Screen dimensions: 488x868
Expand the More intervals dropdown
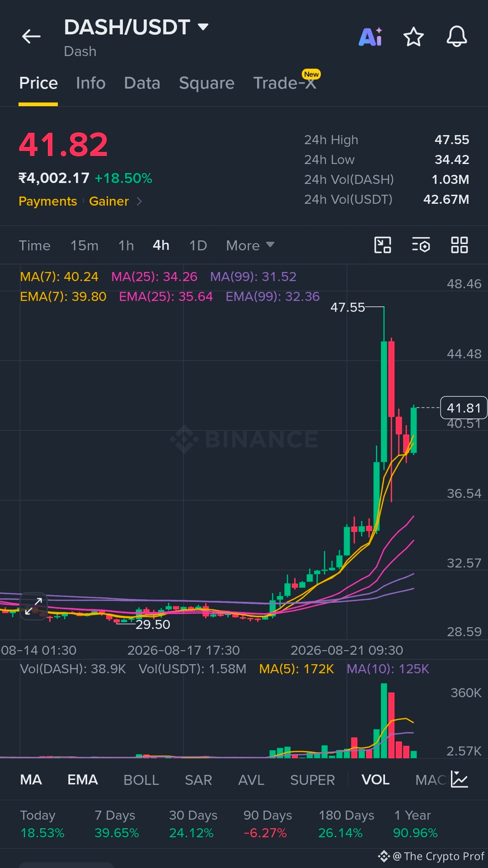point(250,245)
